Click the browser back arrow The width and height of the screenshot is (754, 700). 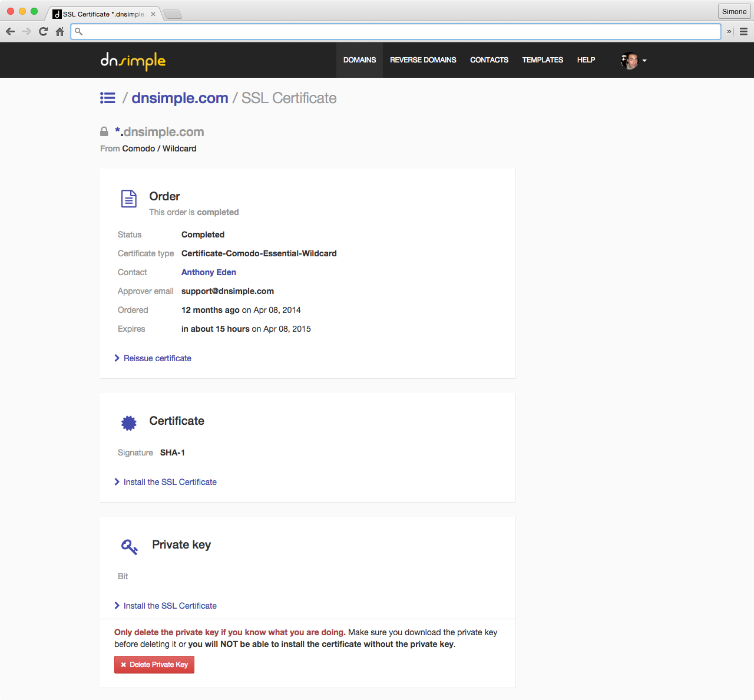coord(10,31)
